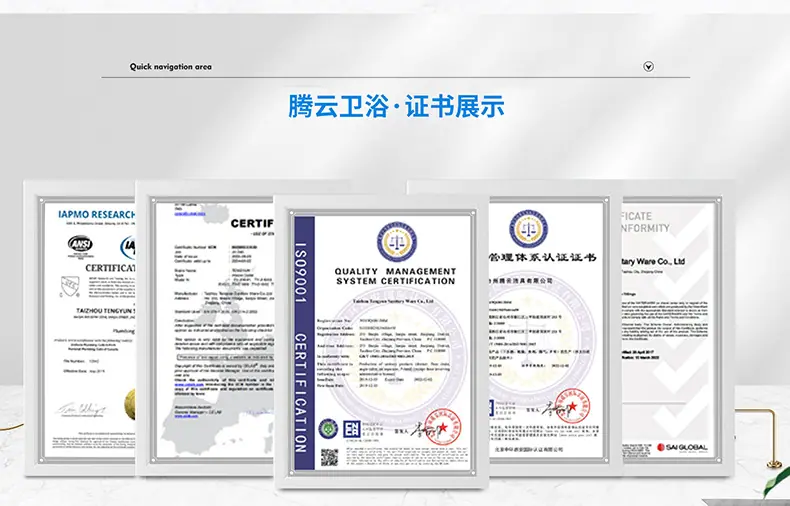Screen dimensions: 790x506
Task: Expand the Quick navigation area chevron
Action: click(x=648, y=67)
